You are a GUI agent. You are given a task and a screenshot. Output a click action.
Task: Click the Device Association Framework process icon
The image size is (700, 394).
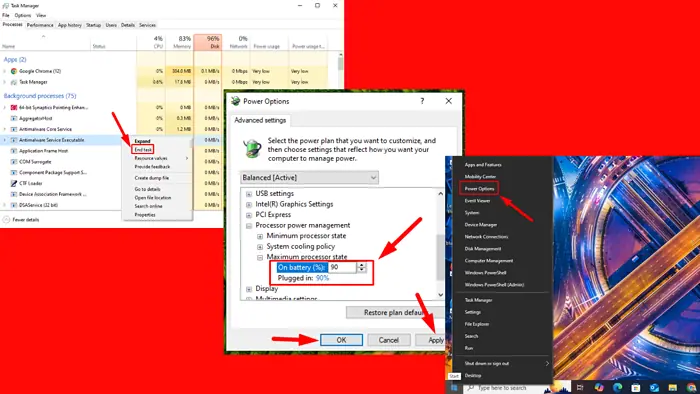coord(14,194)
